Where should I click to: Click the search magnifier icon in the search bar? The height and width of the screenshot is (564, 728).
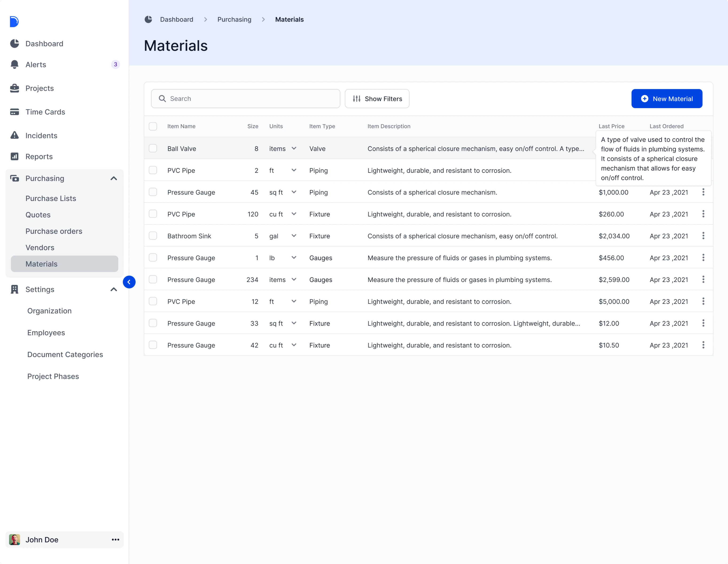(163, 98)
